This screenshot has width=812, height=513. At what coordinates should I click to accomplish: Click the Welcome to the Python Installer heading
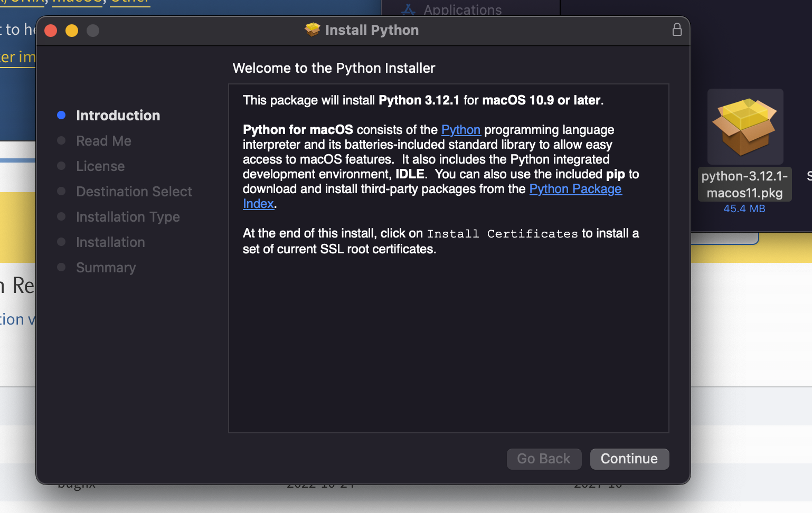point(334,68)
